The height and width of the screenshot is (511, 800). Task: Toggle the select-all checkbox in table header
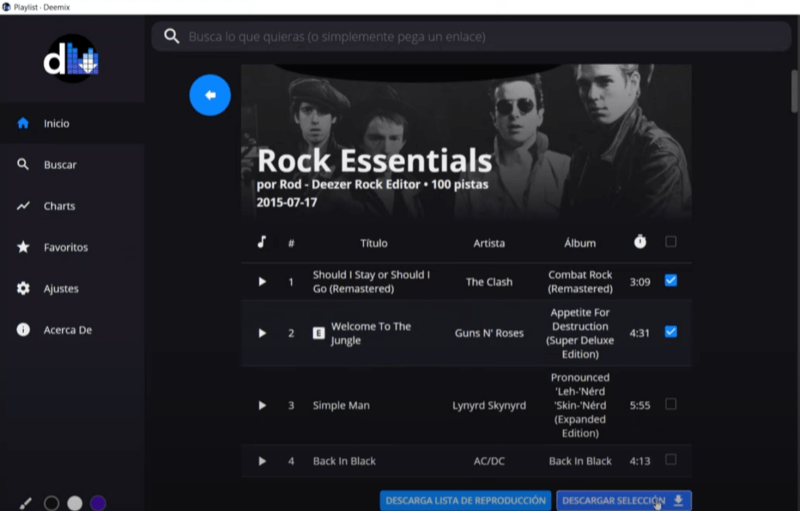coord(671,242)
